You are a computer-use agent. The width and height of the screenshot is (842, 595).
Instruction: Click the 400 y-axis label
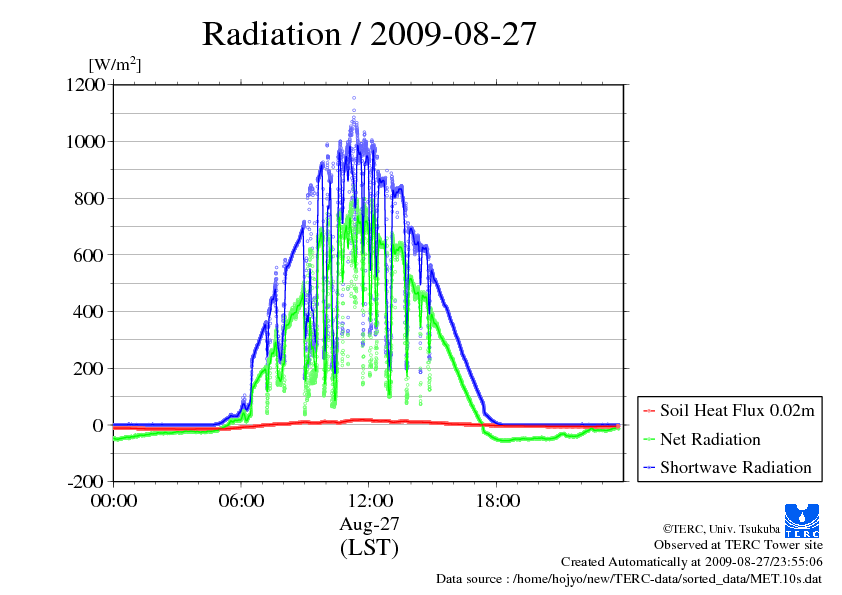(89, 311)
